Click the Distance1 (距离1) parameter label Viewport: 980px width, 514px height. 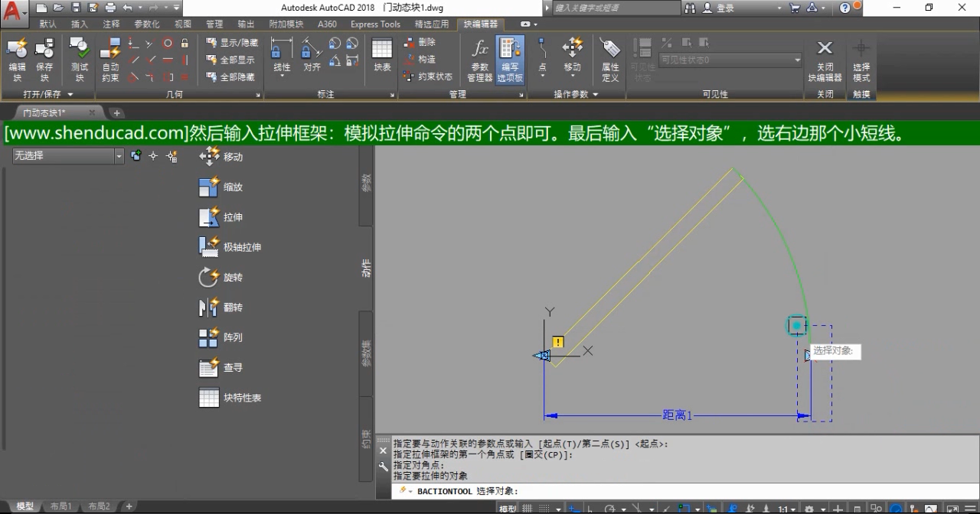tap(677, 415)
